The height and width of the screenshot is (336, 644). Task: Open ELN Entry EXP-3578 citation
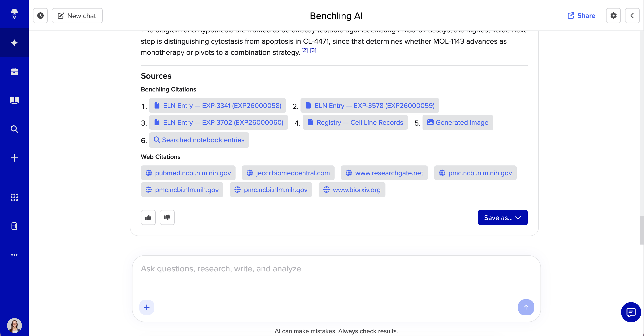click(x=369, y=106)
